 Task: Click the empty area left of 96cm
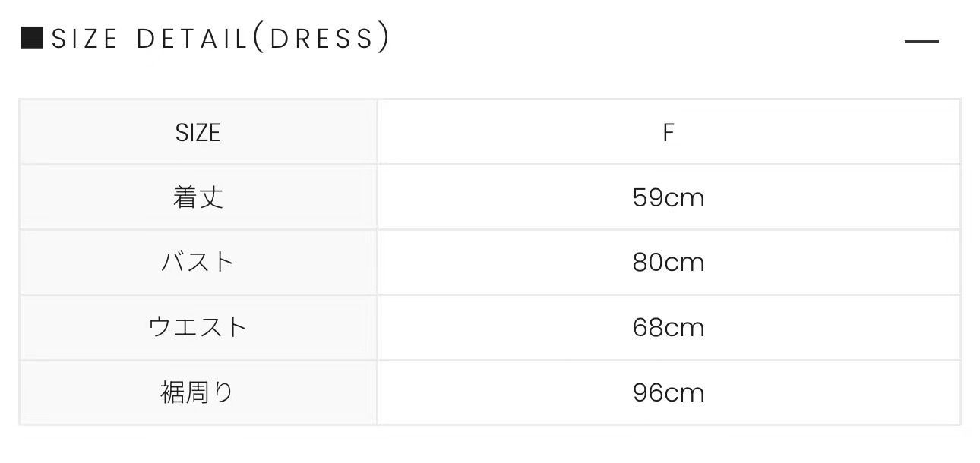pyautogui.click(x=504, y=392)
